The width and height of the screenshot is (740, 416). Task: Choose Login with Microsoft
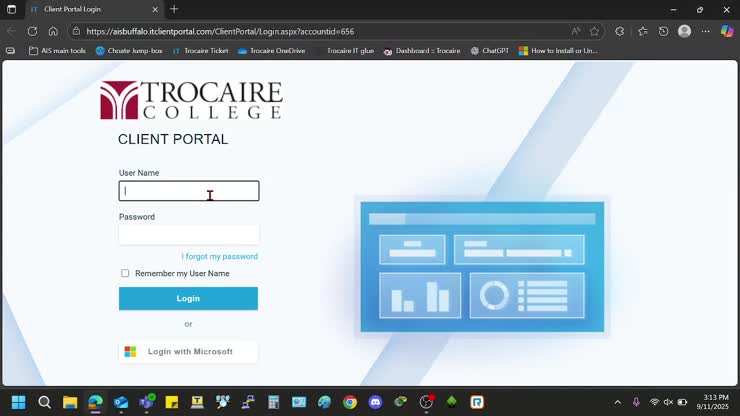click(188, 351)
